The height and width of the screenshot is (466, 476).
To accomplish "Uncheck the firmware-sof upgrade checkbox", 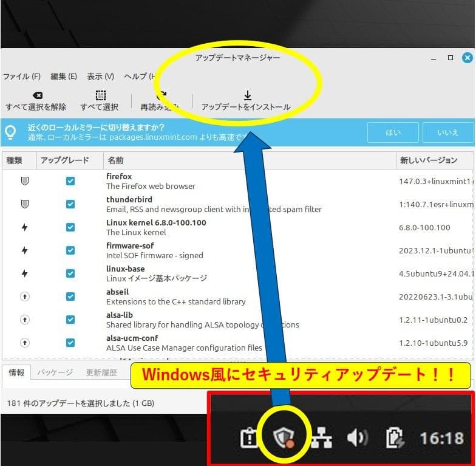I will click(70, 250).
